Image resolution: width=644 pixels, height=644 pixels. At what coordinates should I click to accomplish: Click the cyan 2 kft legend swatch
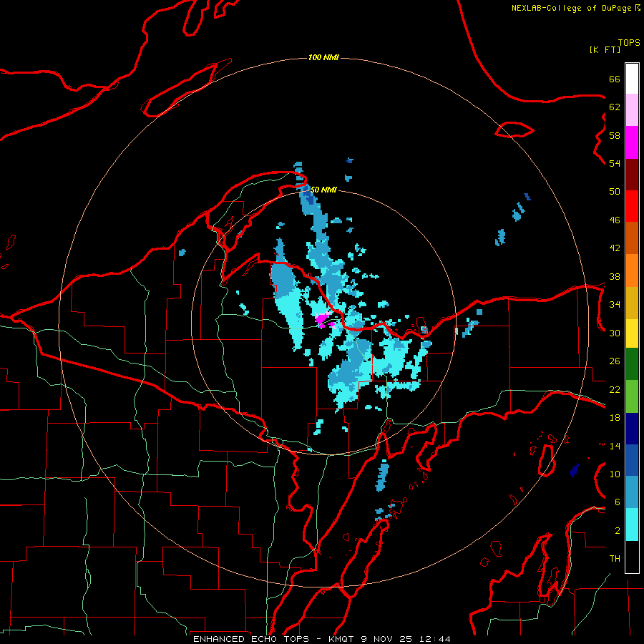click(x=632, y=525)
